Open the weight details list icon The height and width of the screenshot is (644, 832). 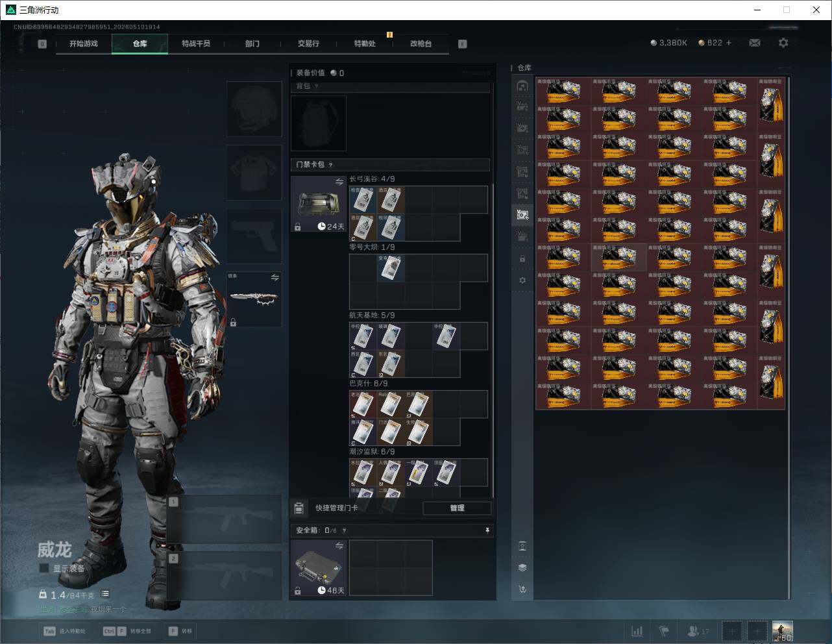click(105, 594)
